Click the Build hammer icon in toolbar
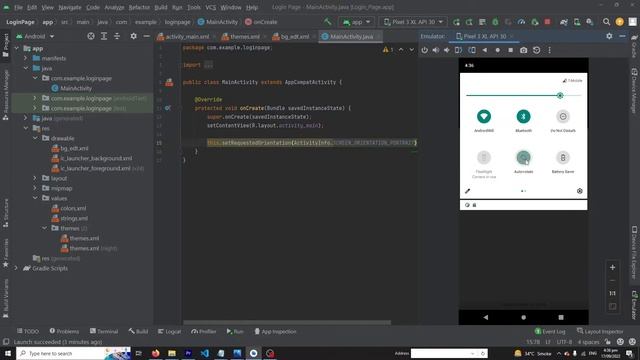 point(327,22)
